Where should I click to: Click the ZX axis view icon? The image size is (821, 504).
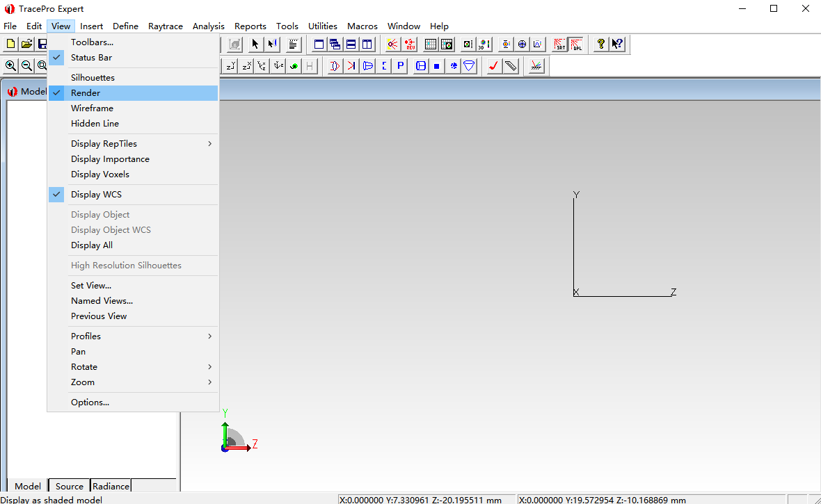coord(246,66)
